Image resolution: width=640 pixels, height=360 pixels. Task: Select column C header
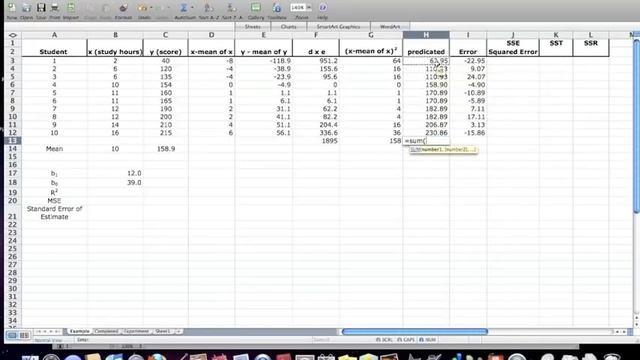165,35
